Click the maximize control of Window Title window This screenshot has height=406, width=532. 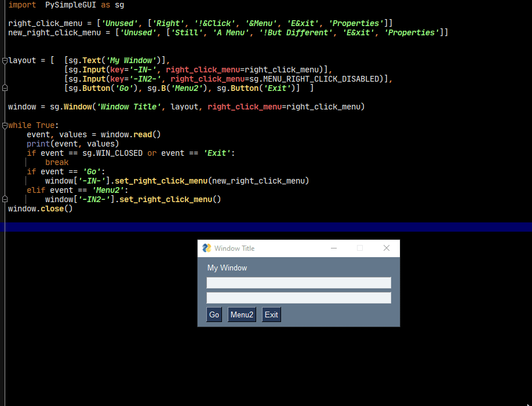click(360, 248)
